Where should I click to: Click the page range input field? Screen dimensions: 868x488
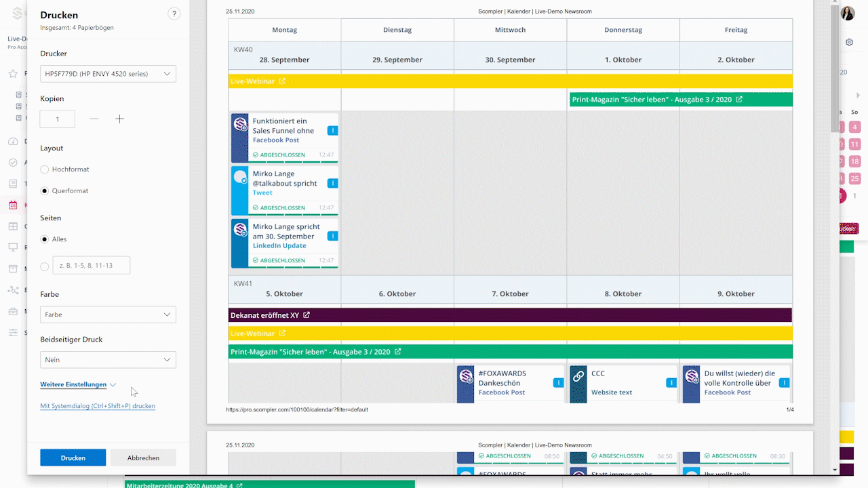pyautogui.click(x=91, y=266)
